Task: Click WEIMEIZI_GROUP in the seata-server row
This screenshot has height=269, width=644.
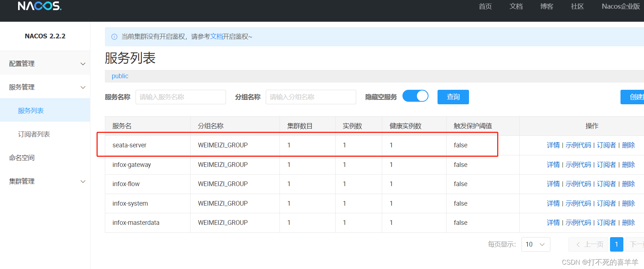Action: pos(223,145)
